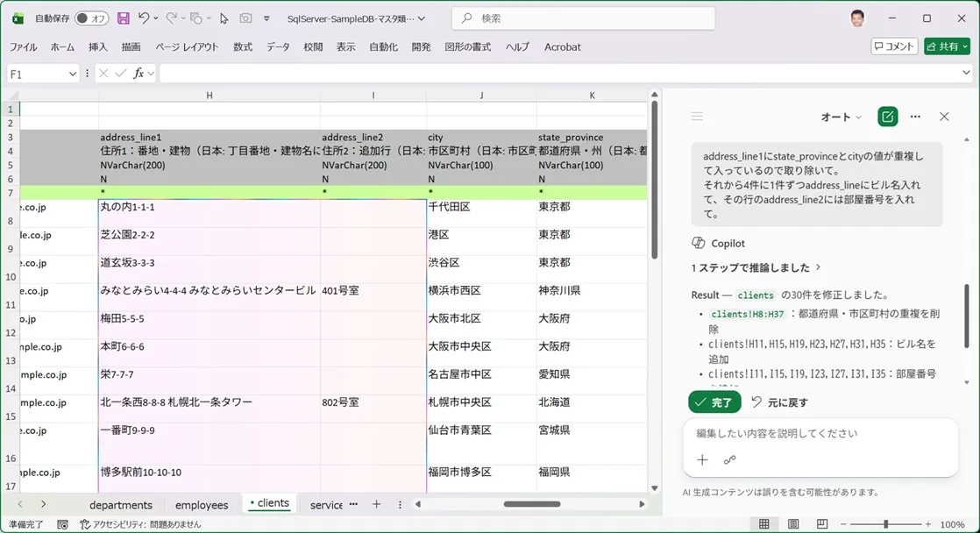
Task: Open the ホーム ribbon tab
Action: coord(62,46)
